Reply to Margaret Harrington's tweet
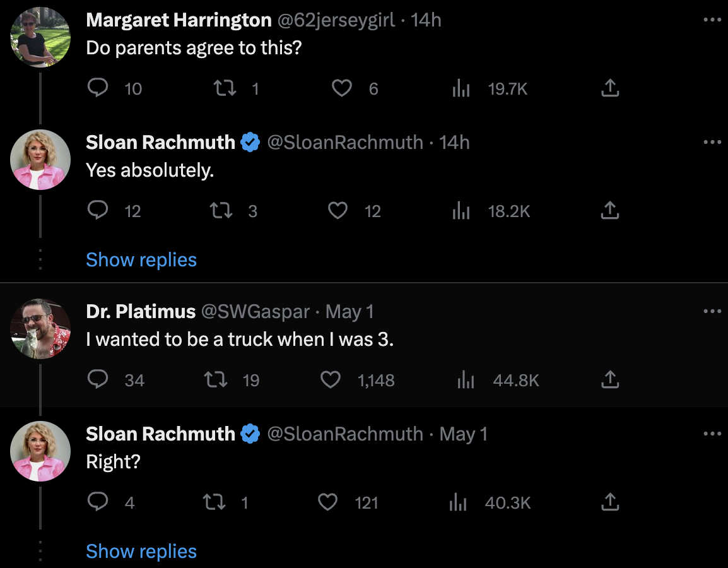 pyautogui.click(x=97, y=88)
